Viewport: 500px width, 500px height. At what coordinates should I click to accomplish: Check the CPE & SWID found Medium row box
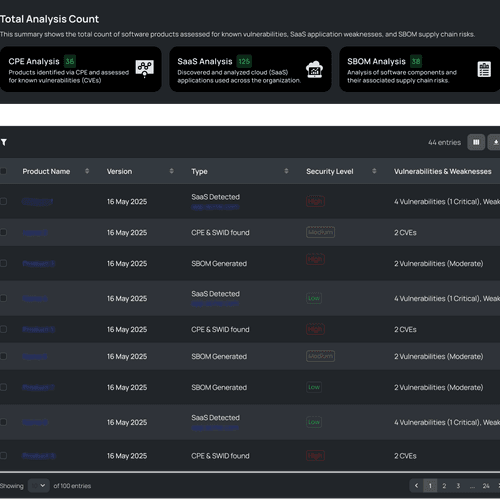3,232
